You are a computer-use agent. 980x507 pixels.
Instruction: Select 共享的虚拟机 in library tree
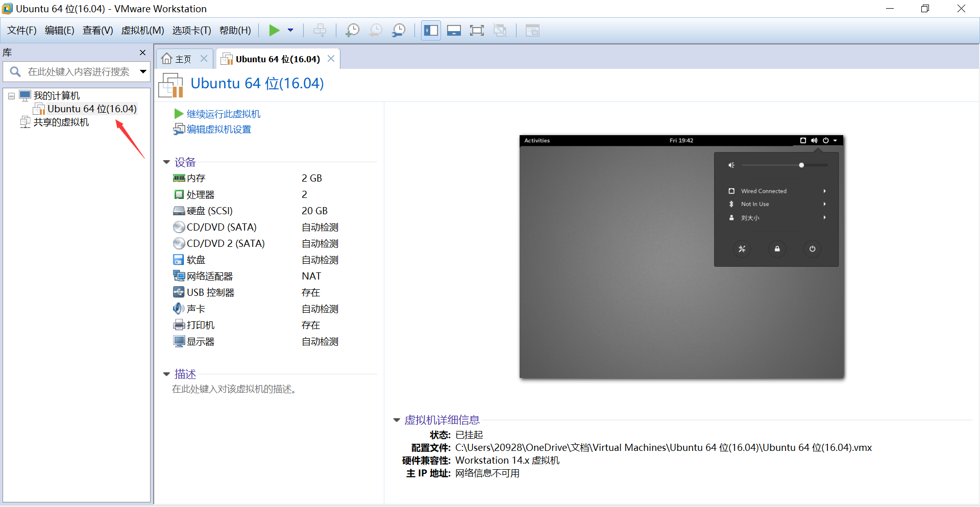tap(61, 122)
